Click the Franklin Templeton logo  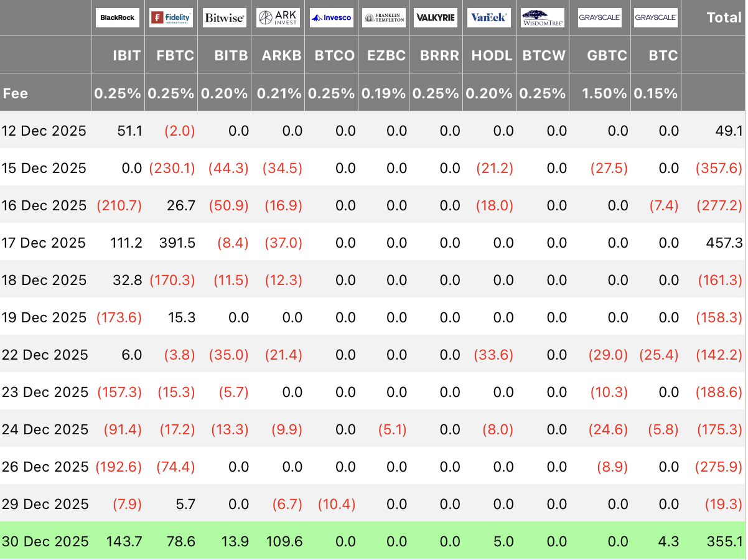[x=384, y=17]
